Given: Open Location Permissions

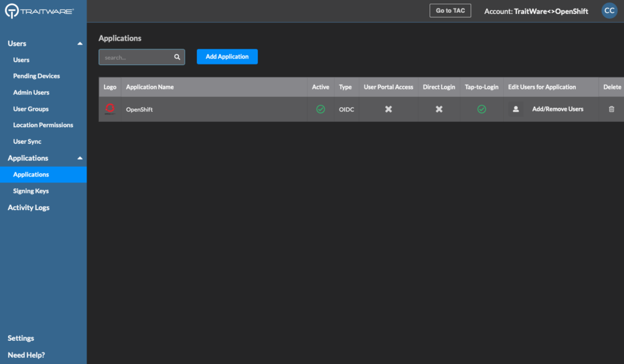Looking at the screenshot, I should (43, 125).
